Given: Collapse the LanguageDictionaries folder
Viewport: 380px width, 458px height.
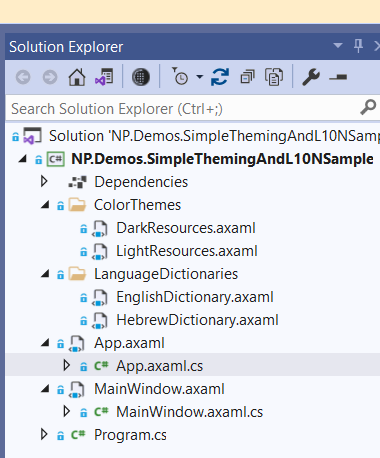Looking at the screenshot, I should click(45, 274).
